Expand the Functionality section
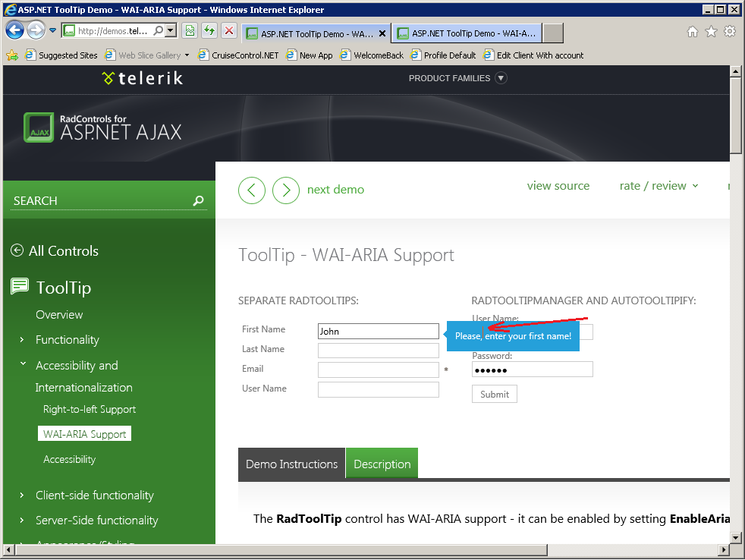The image size is (745, 560). [22, 340]
